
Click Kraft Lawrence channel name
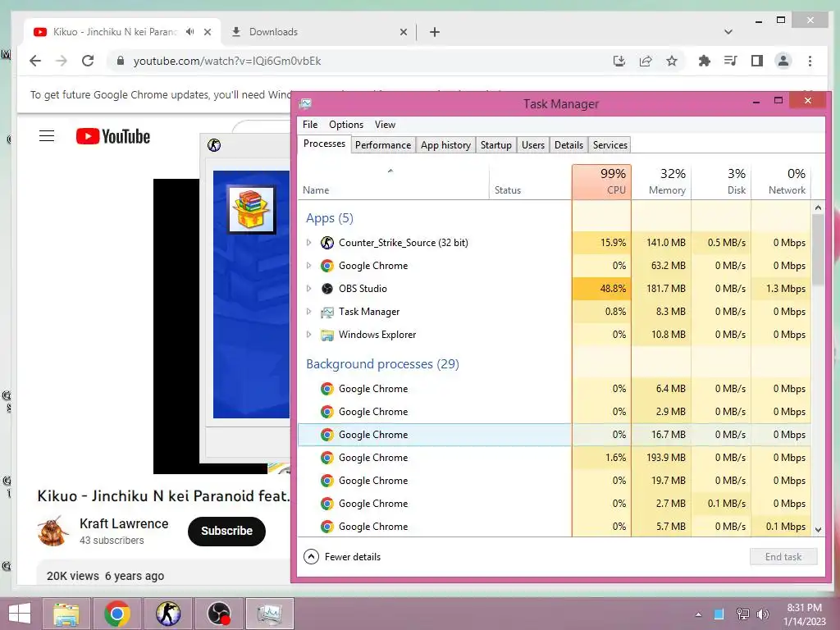pos(124,524)
